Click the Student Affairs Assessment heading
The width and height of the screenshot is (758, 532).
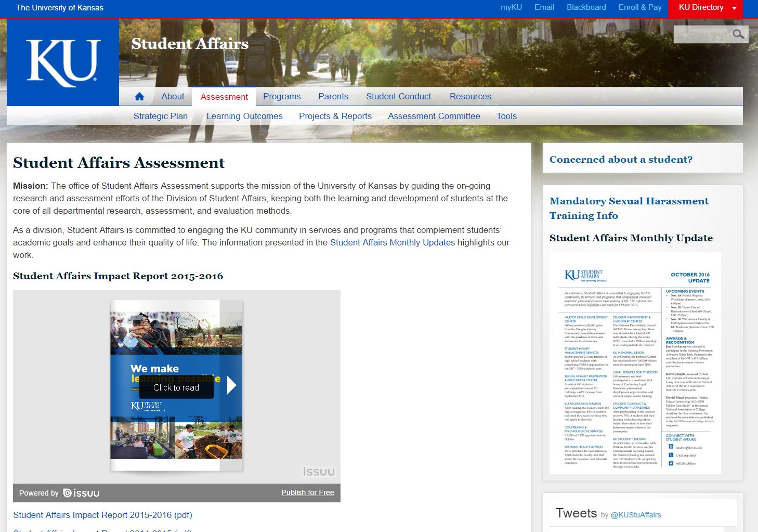(119, 163)
